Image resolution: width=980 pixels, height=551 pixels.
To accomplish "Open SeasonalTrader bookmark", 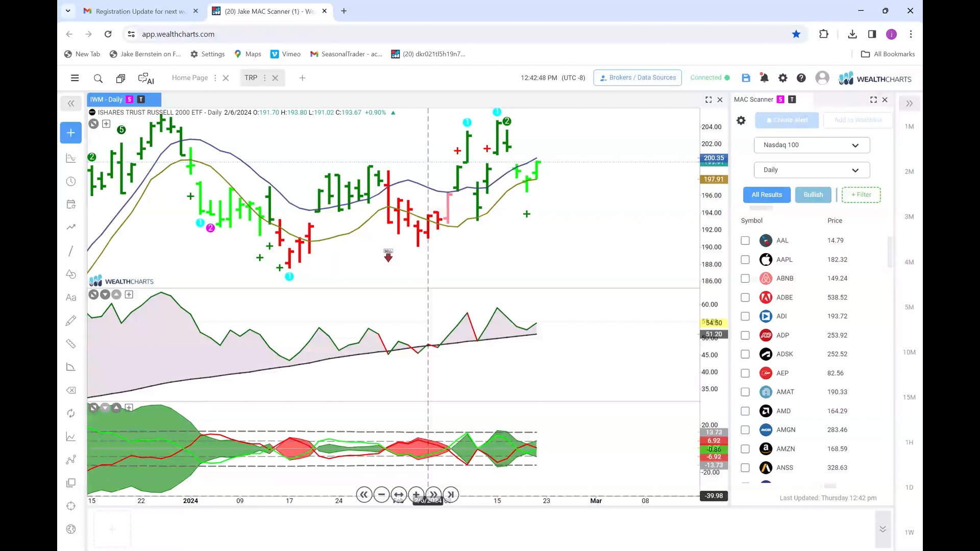I will click(346, 54).
